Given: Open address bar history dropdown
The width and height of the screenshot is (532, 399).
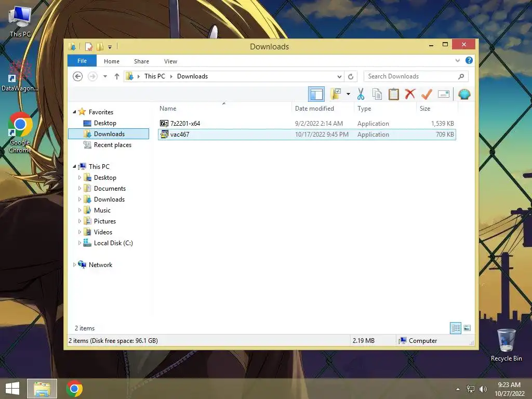Looking at the screenshot, I should (339, 77).
